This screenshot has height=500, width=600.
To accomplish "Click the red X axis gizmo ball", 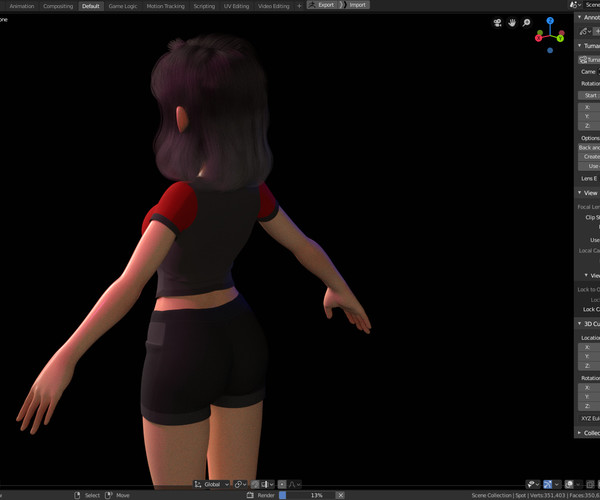I will click(538, 38).
